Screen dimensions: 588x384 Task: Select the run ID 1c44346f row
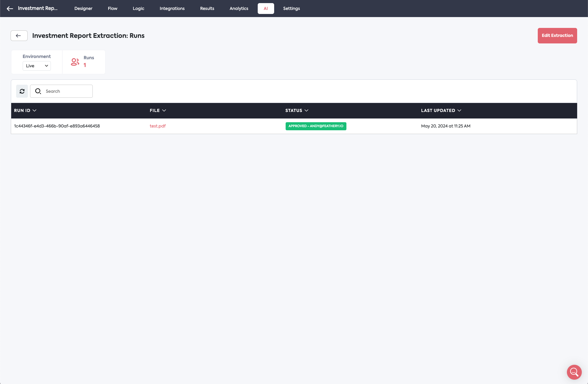(x=57, y=126)
